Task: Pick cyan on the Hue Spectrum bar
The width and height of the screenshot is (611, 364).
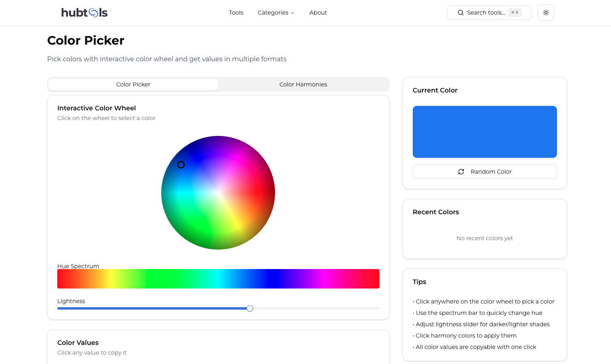Action: (218, 279)
